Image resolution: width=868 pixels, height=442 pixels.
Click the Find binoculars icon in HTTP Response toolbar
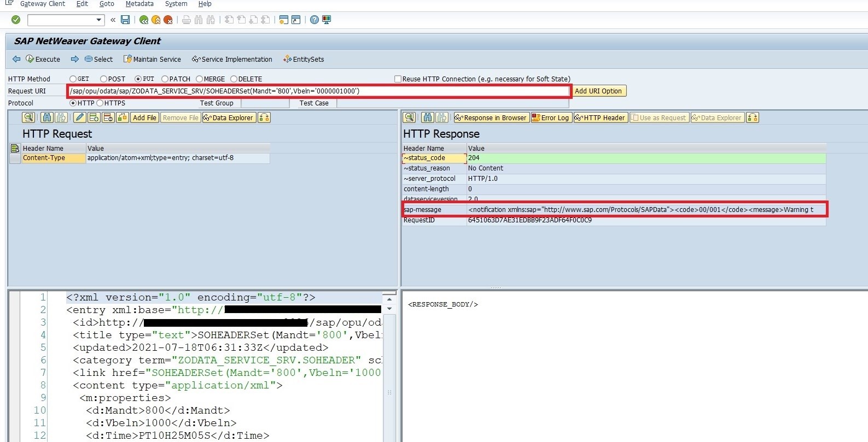pyautogui.click(x=428, y=117)
